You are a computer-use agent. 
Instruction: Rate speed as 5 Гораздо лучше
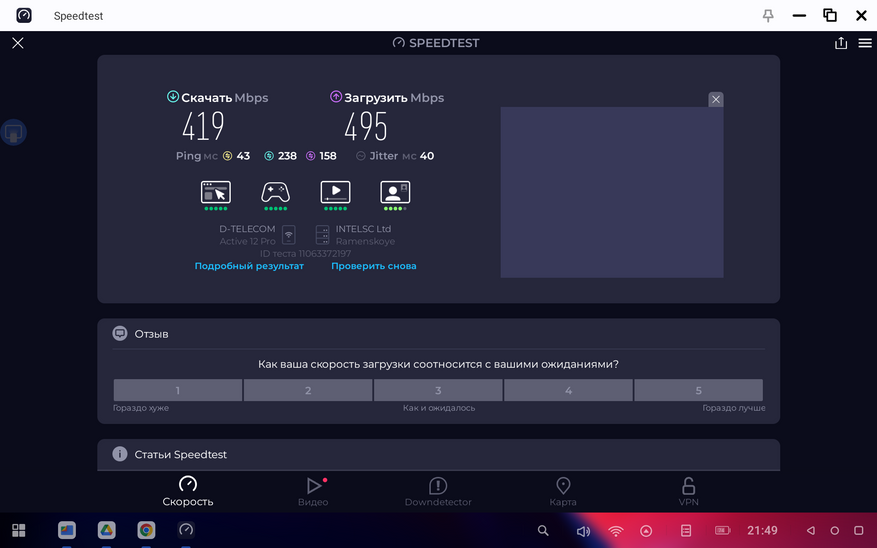click(x=699, y=390)
